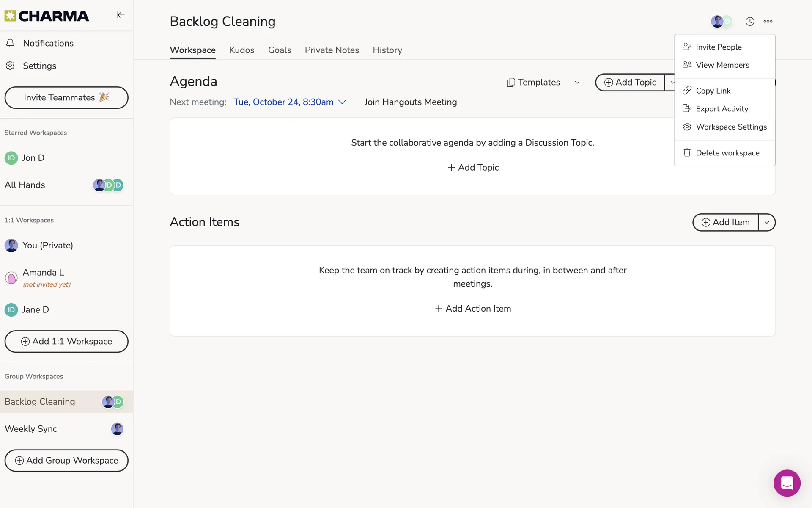Viewport: 812px width, 508px height.
Task: Open the Private Notes tab
Action: [x=332, y=50]
